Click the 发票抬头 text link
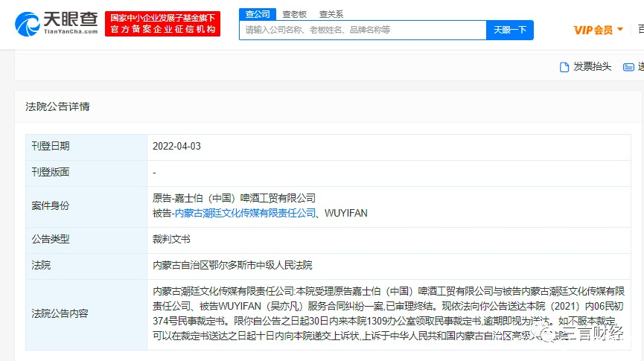Viewport: 644px width, 361px height. [592, 66]
